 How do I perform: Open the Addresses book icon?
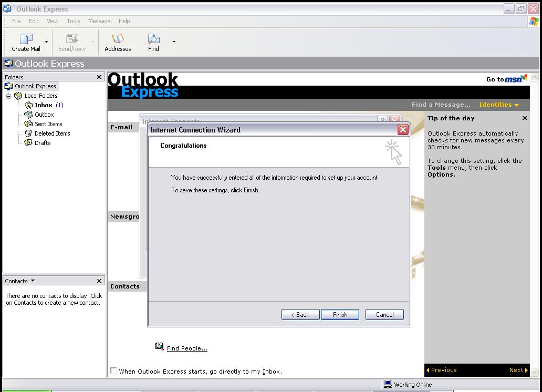(x=118, y=38)
